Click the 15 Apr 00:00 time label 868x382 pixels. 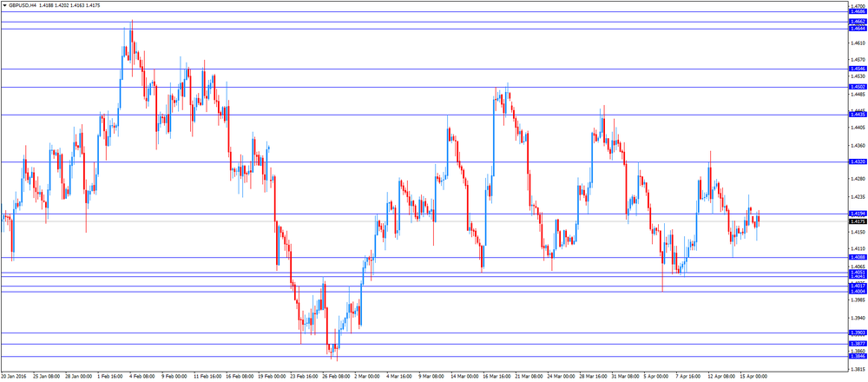click(754, 375)
